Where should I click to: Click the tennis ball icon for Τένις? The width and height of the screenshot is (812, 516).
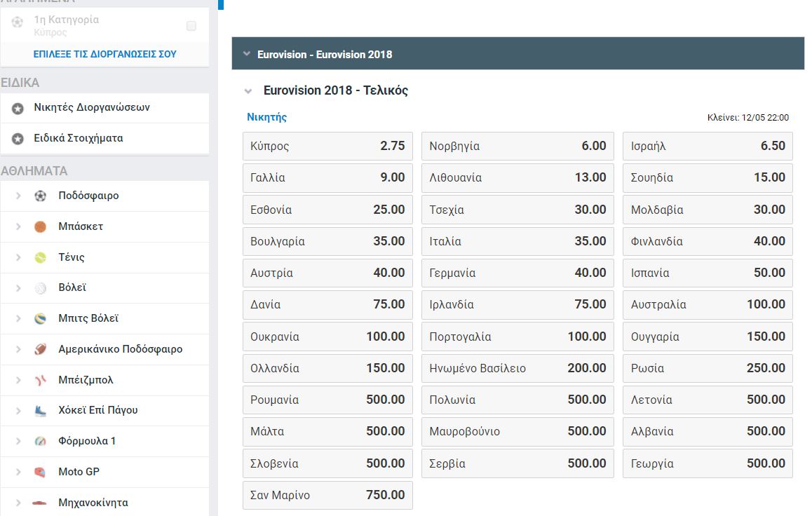[x=41, y=257]
